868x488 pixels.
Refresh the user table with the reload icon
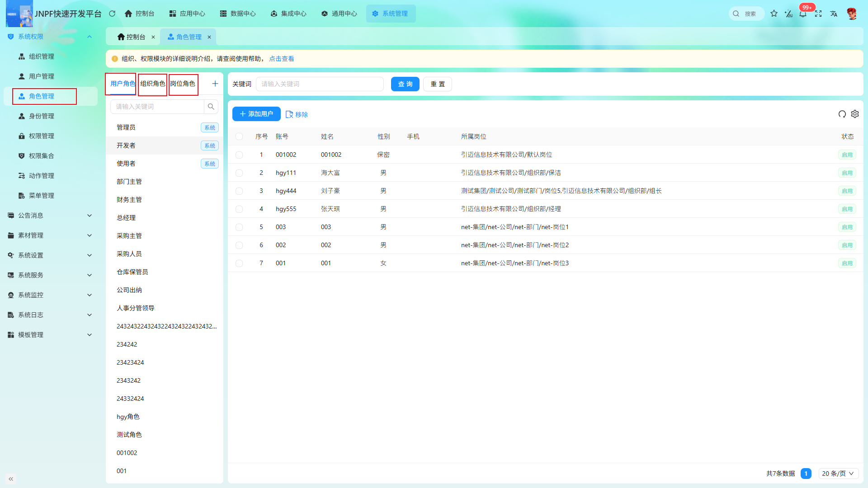click(x=842, y=114)
